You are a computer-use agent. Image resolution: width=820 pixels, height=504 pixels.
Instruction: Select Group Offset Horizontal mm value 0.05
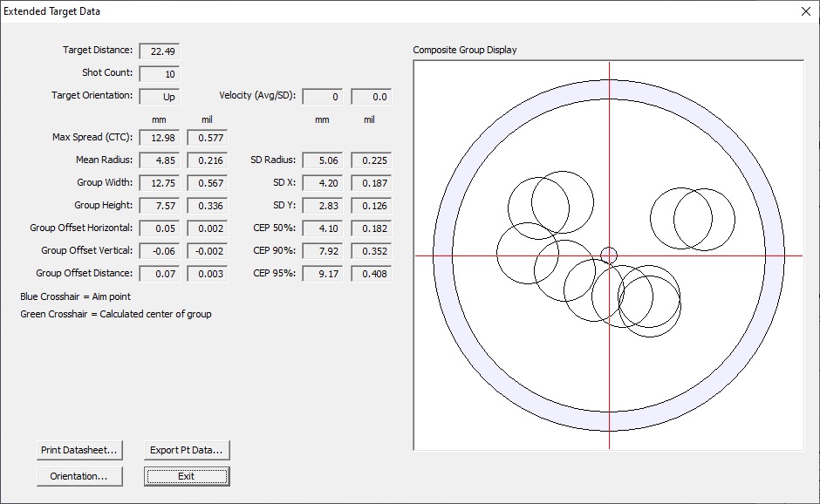[x=160, y=228]
